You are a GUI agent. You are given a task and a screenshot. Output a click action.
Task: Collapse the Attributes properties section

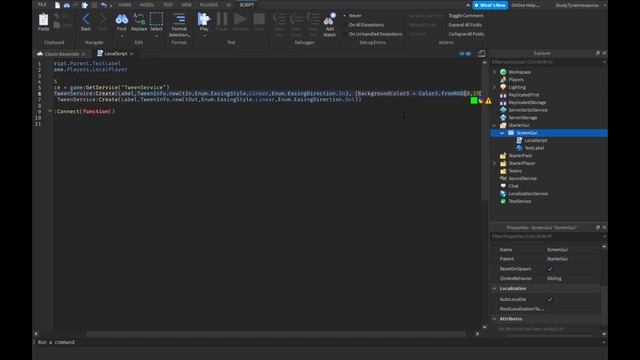494,319
